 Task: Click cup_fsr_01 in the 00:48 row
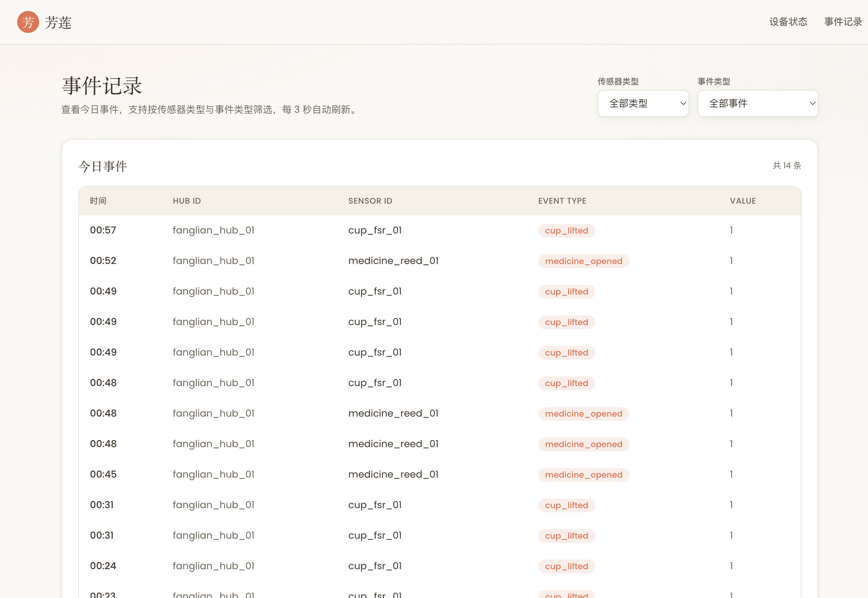(375, 383)
